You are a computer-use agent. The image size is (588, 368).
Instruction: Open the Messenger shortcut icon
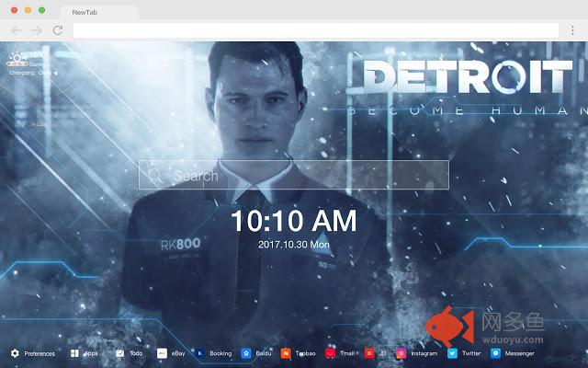pos(496,353)
